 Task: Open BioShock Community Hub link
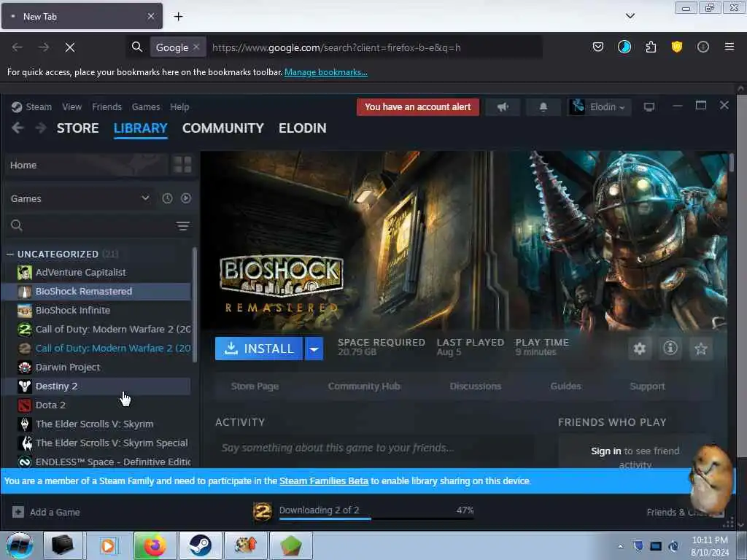[x=364, y=386]
